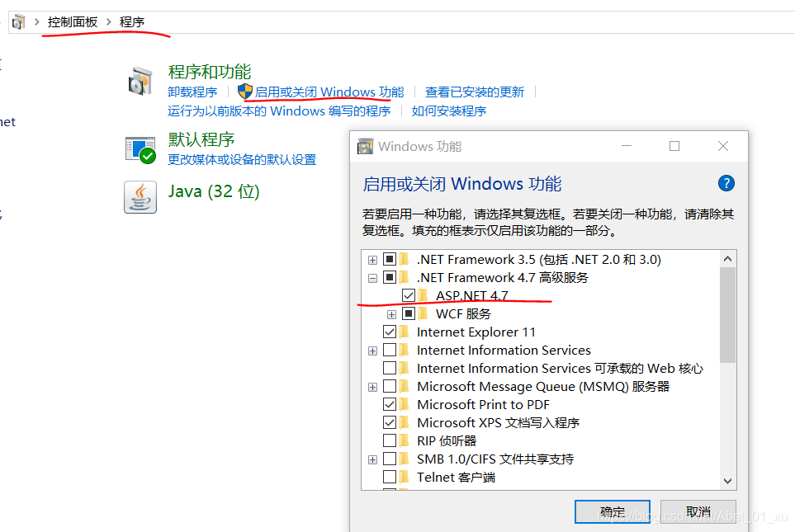The height and width of the screenshot is (532, 795).
Task: Uncheck Microsoft XPS 文档写入程序 checkbox
Action: point(390,422)
